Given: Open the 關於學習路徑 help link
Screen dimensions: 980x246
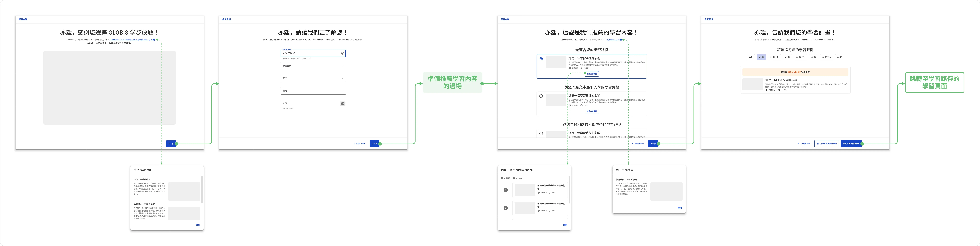Looking at the screenshot, I should [x=613, y=40].
